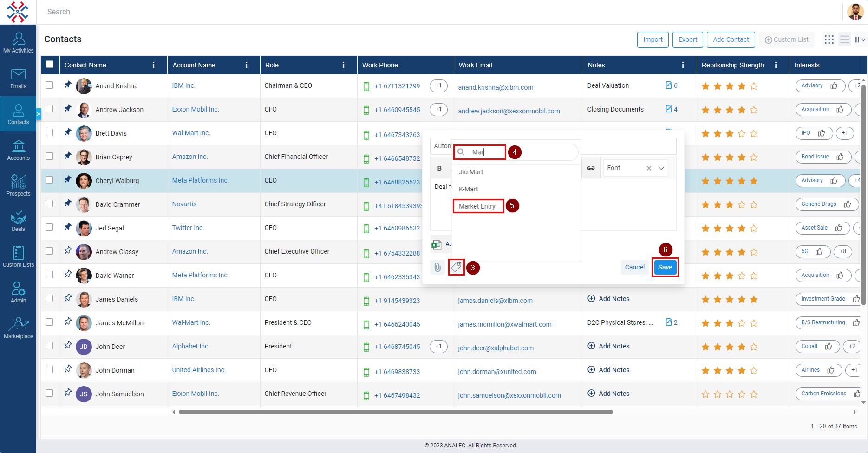Select all contacts header checkbox

50,65
